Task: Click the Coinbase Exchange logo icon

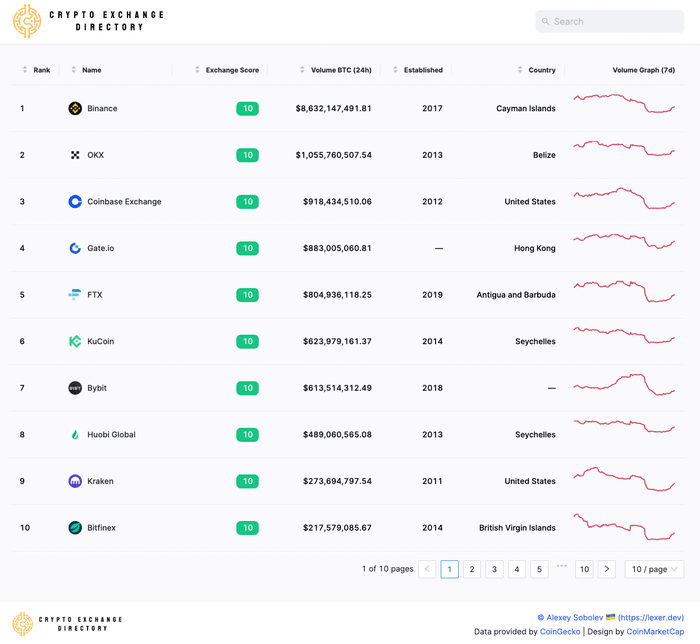Action: pos(75,202)
